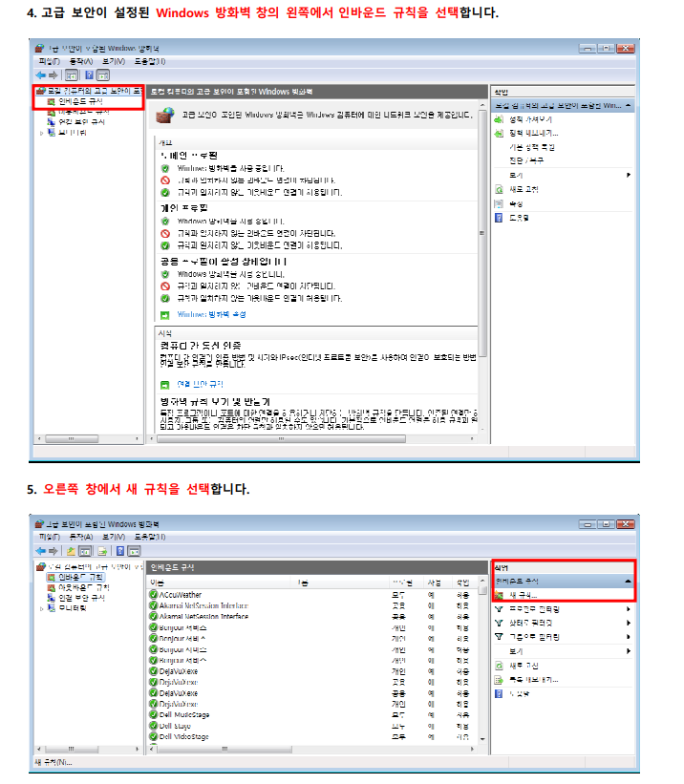Click Back arrow in the step 5 window toolbar
The width and height of the screenshot is (684, 784).
tap(40, 551)
